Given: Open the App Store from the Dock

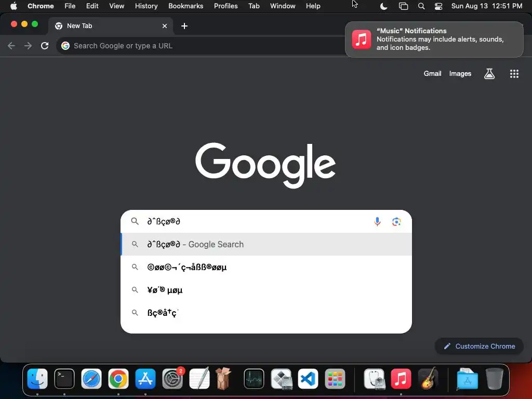Looking at the screenshot, I should [x=145, y=379].
